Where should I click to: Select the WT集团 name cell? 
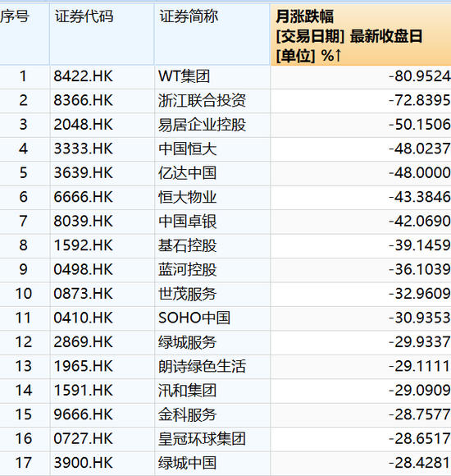tap(212, 77)
